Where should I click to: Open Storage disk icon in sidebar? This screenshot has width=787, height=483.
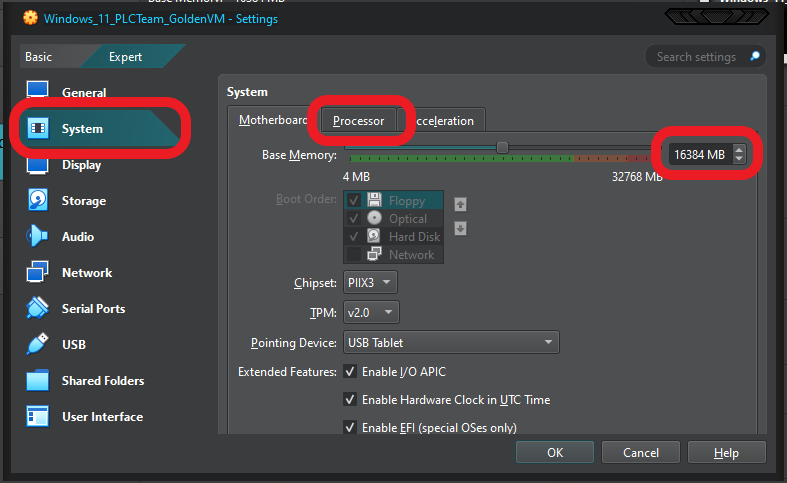[38, 201]
